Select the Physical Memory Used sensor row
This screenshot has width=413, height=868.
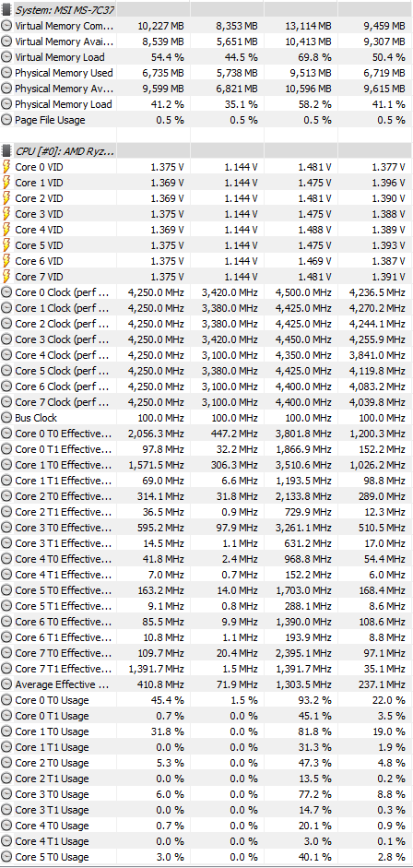point(206,73)
